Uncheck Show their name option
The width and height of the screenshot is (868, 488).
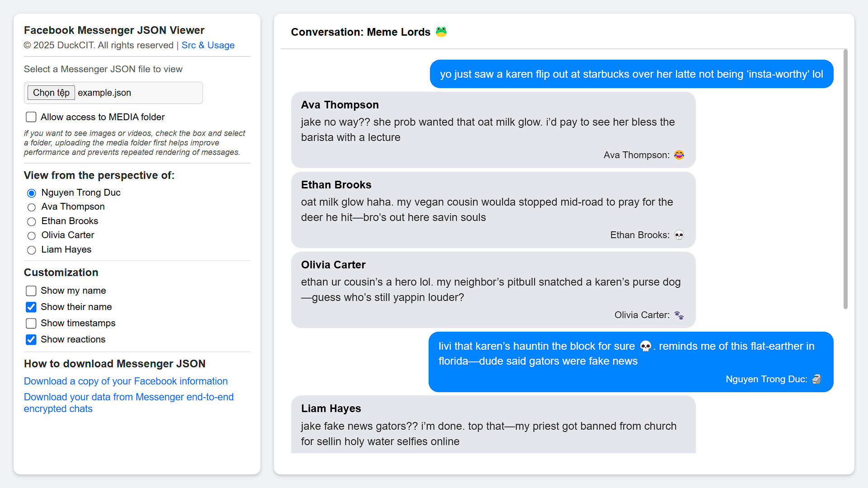(x=31, y=307)
